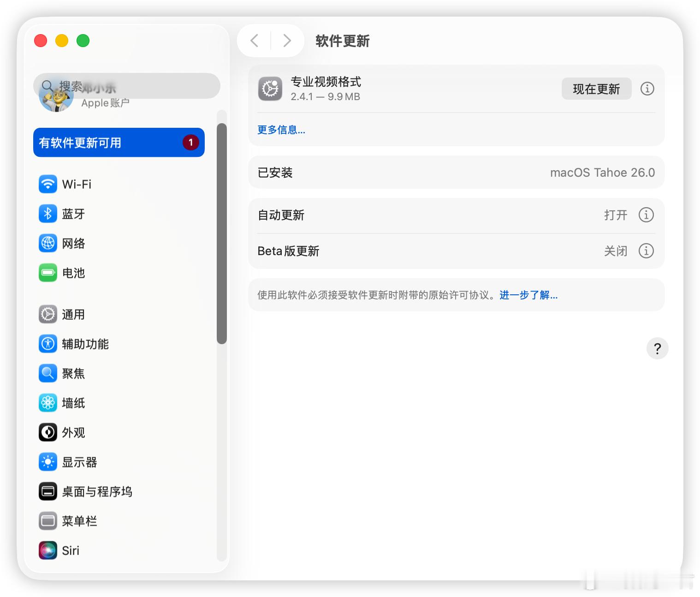Image resolution: width=700 pixels, height=597 pixels.
Task: Click the 菜单栏 label
Action: 80,521
